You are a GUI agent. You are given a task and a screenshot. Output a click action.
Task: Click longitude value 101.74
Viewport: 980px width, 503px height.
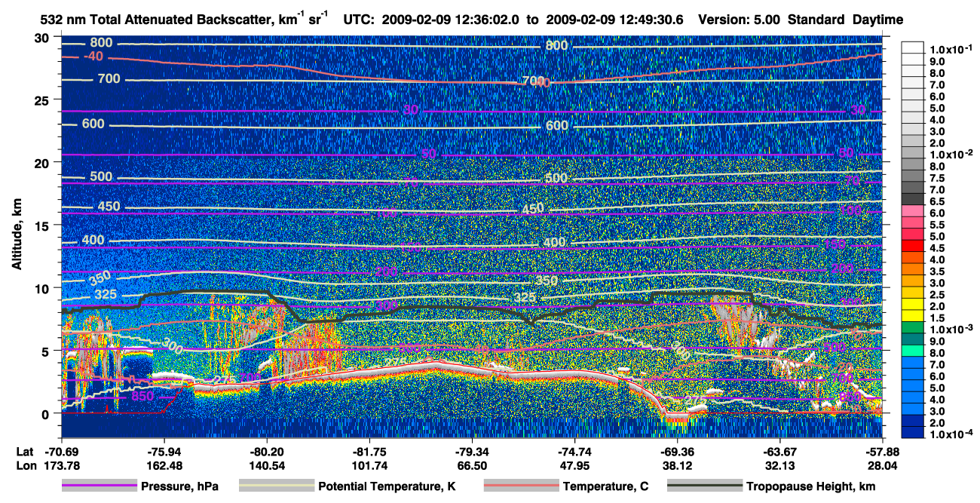click(x=369, y=466)
